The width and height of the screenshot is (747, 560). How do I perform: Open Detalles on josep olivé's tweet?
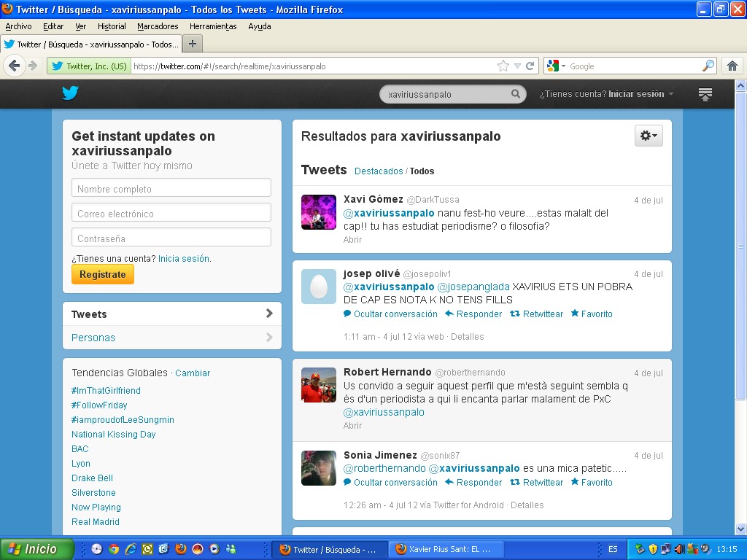pyautogui.click(x=468, y=337)
